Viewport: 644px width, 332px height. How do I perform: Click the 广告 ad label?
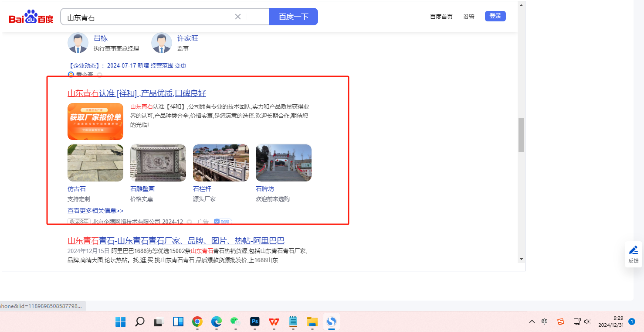coord(203,222)
